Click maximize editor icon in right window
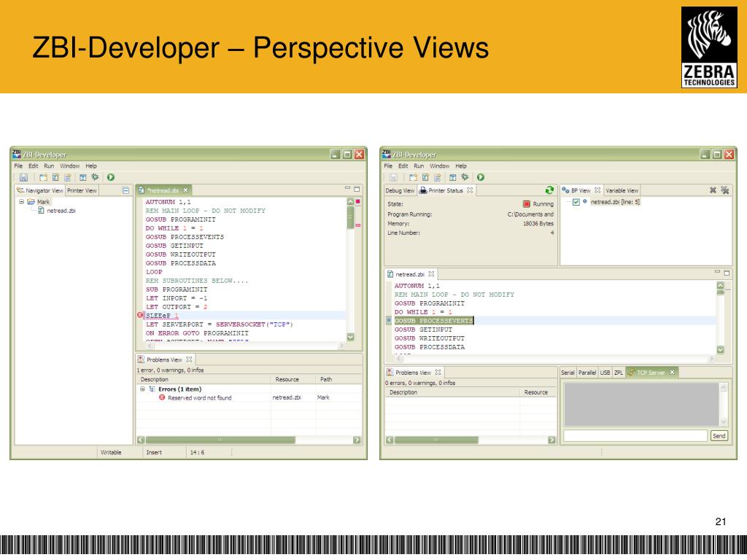This screenshot has height=560, width=747. (x=727, y=273)
